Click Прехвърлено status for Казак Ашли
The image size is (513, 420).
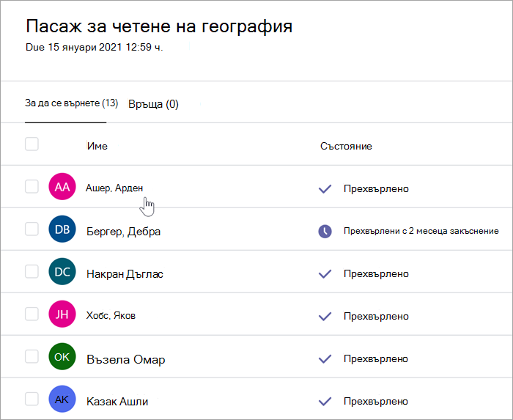point(375,402)
